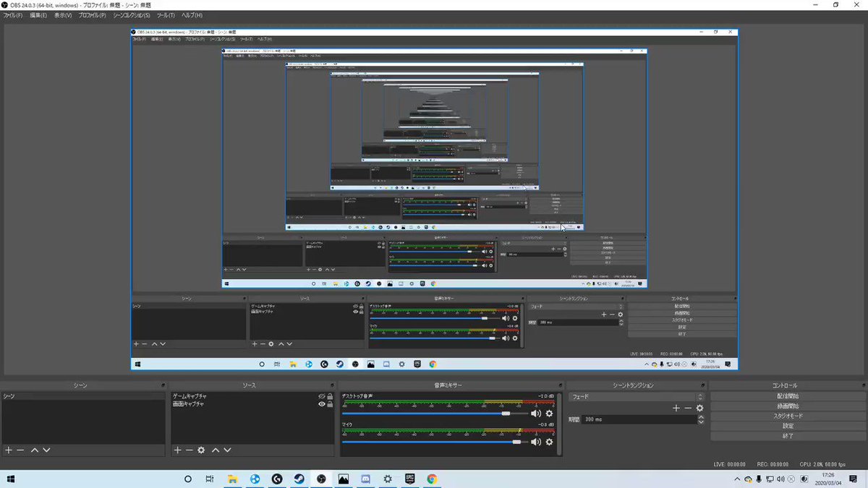868x488 pixels.
Task: Remove the selected scene with the minus icon
Action: (x=20, y=450)
